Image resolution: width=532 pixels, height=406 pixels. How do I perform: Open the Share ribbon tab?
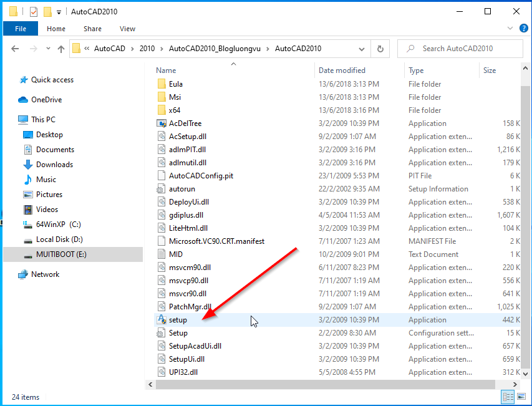click(x=92, y=29)
